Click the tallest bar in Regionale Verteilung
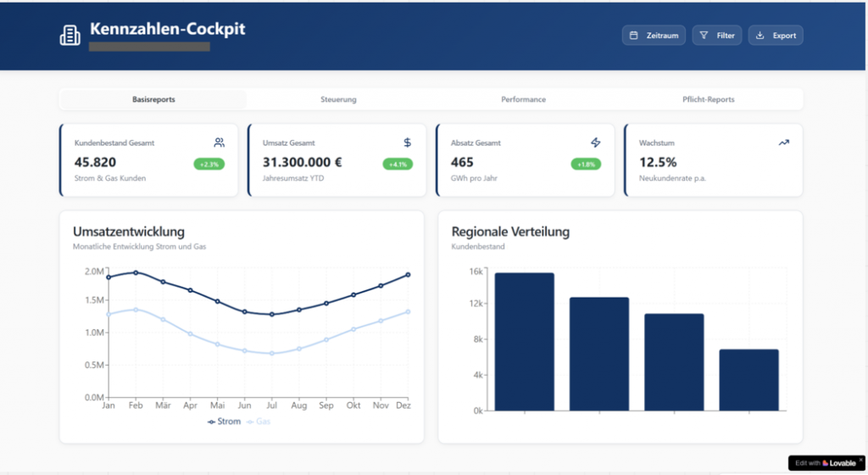 pyautogui.click(x=524, y=341)
